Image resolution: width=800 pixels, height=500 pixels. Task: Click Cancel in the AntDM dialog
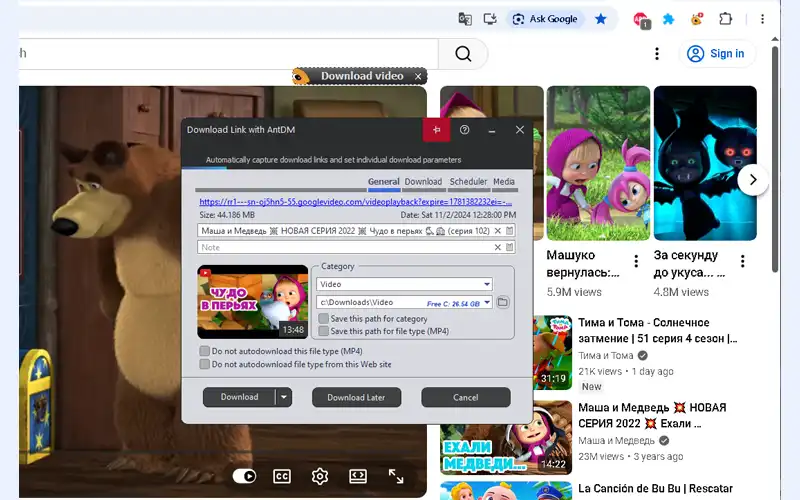point(465,397)
